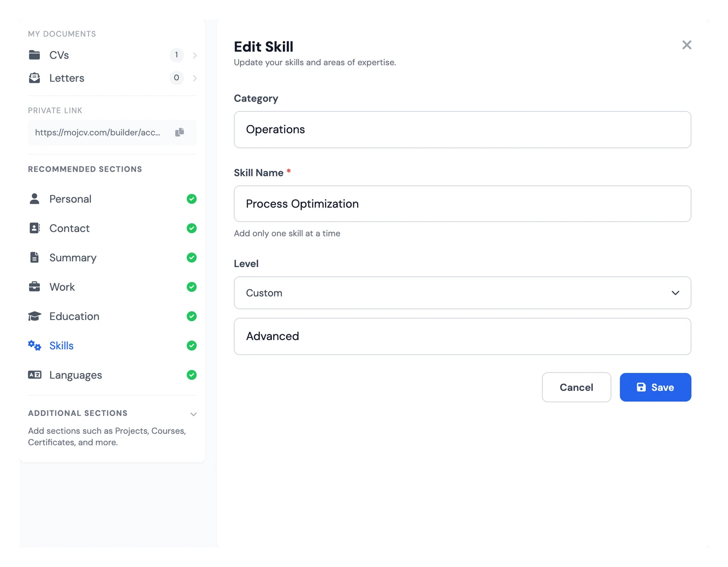This screenshot has width=728, height=567.
Task: Click the green checkmark next to Work
Action: coord(191,287)
